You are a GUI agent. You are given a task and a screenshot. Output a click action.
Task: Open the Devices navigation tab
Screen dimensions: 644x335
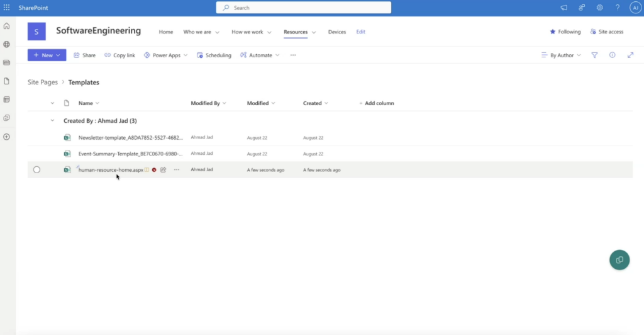pyautogui.click(x=337, y=32)
